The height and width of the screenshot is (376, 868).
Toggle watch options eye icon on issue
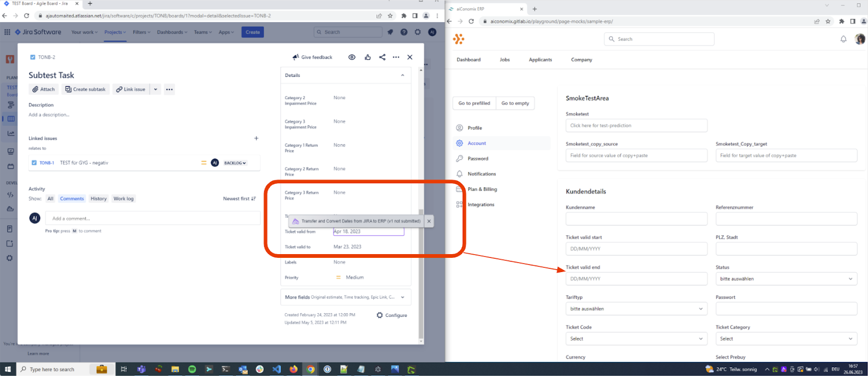(x=352, y=57)
